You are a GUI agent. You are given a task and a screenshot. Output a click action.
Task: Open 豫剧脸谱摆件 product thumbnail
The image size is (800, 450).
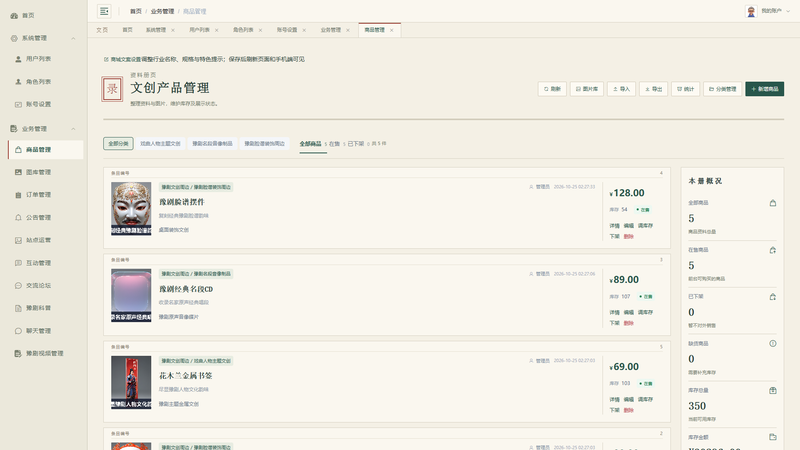(x=131, y=209)
